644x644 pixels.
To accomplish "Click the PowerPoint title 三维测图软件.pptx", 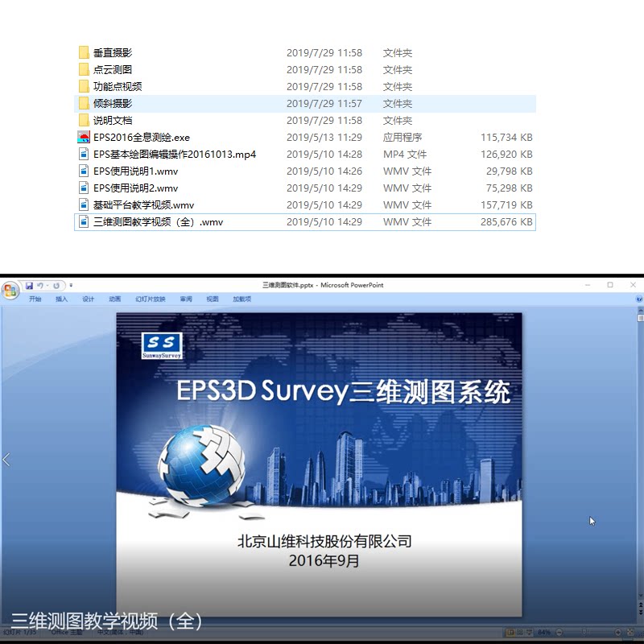I will coord(288,285).
